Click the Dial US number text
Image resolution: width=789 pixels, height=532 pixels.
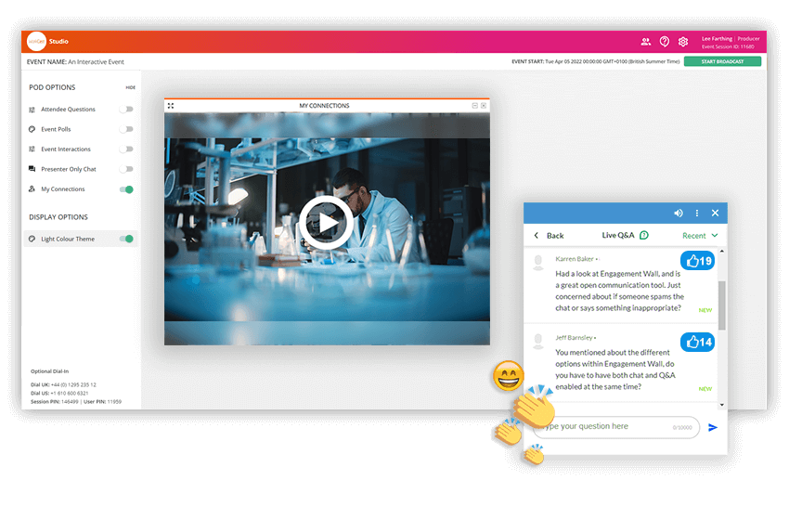(59, 393)
